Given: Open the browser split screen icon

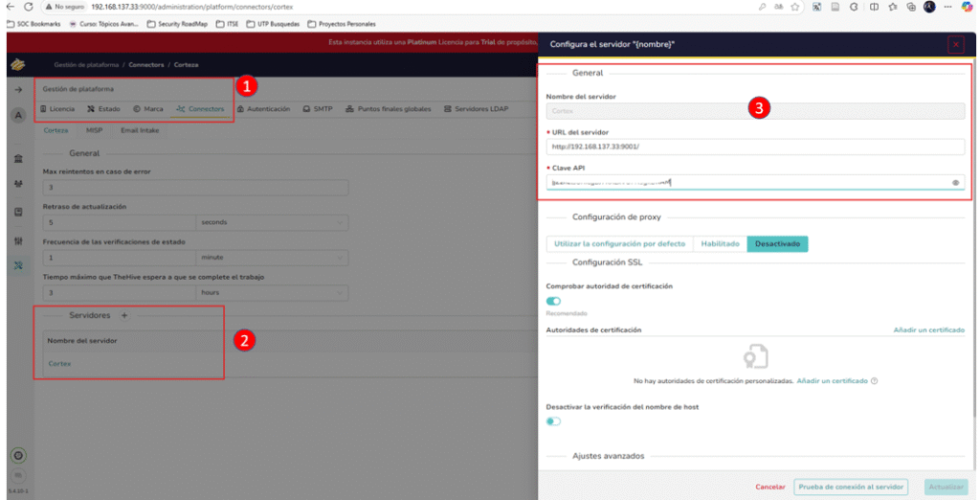Looking at the screenshot, I should pos(874,7).
